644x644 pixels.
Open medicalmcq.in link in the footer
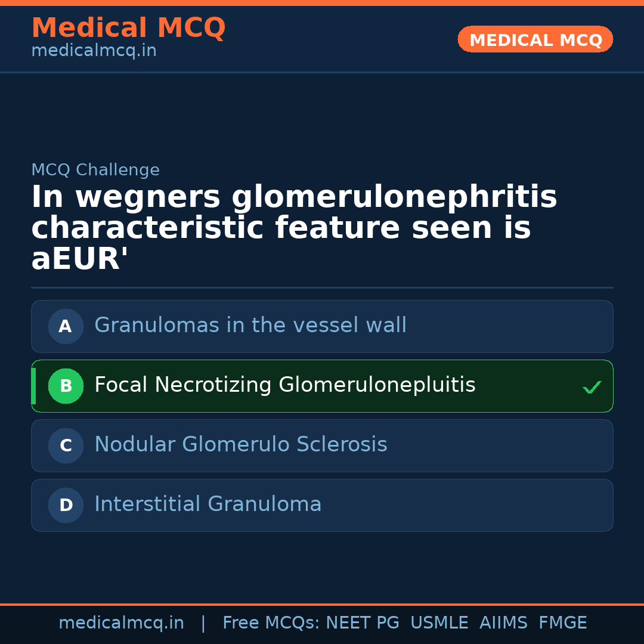[121, 623]
